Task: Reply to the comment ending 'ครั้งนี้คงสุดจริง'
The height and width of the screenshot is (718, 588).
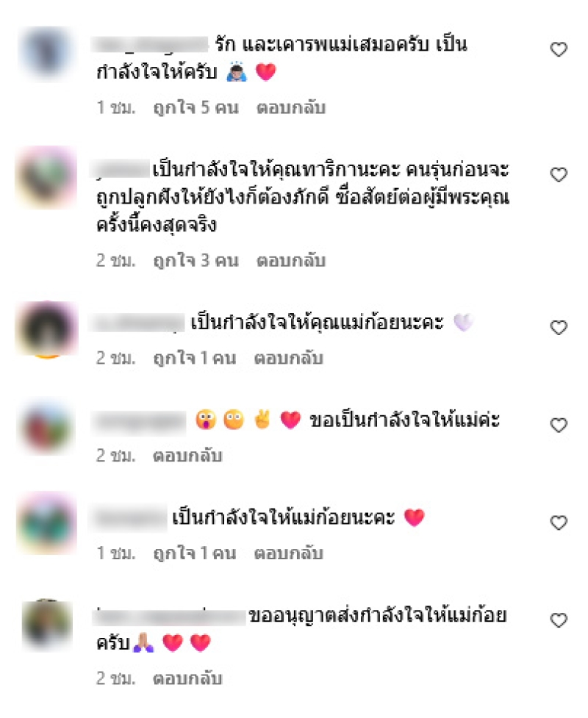Action: pyautogui.click(x=291, y=261)
